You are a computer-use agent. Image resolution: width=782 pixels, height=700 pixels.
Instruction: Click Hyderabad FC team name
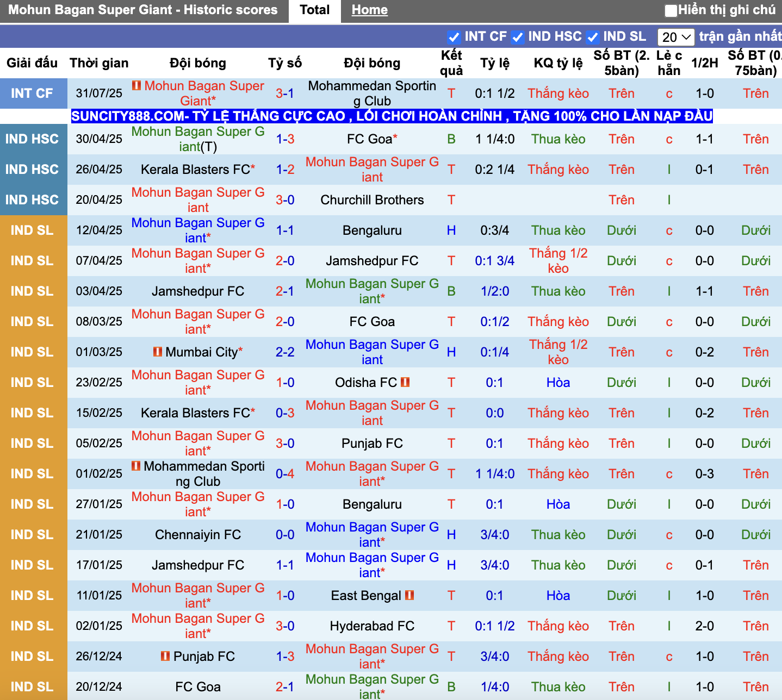tap(372, 626)
